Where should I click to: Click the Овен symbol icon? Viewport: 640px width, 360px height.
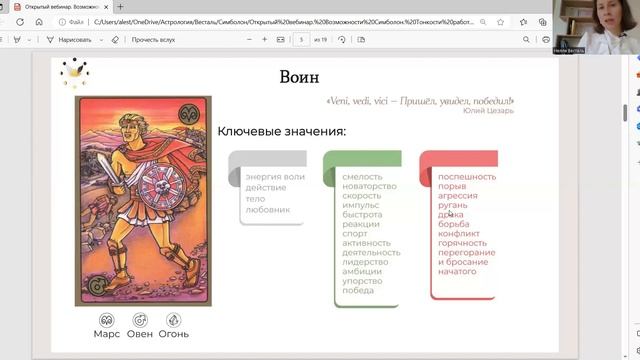(x=140, y=320)
